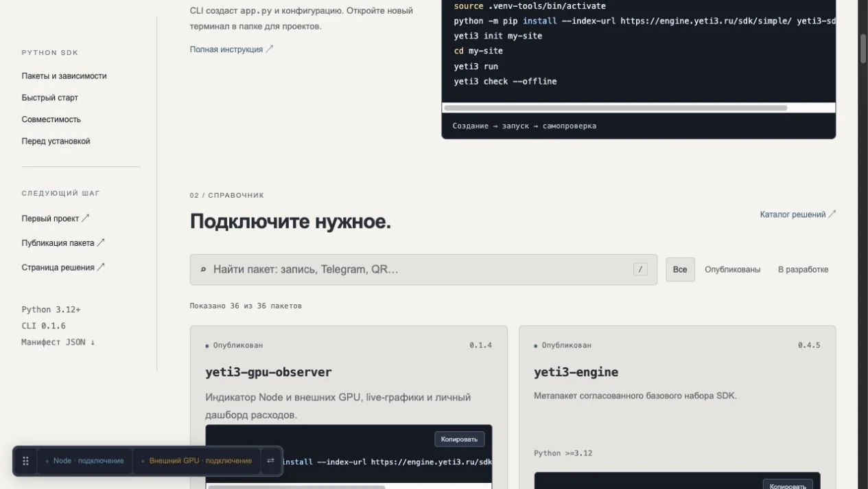Go to Совместимость section
868x489 pixels.
tap(51, 120)
